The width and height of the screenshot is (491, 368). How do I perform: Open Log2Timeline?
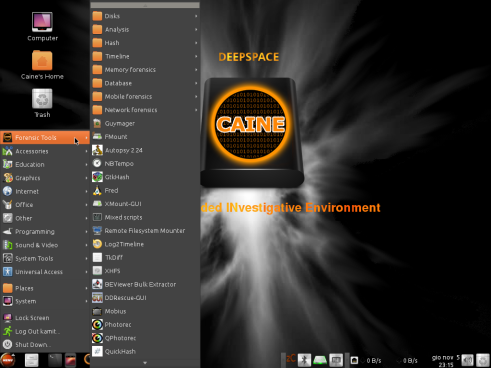click(145, 244)
